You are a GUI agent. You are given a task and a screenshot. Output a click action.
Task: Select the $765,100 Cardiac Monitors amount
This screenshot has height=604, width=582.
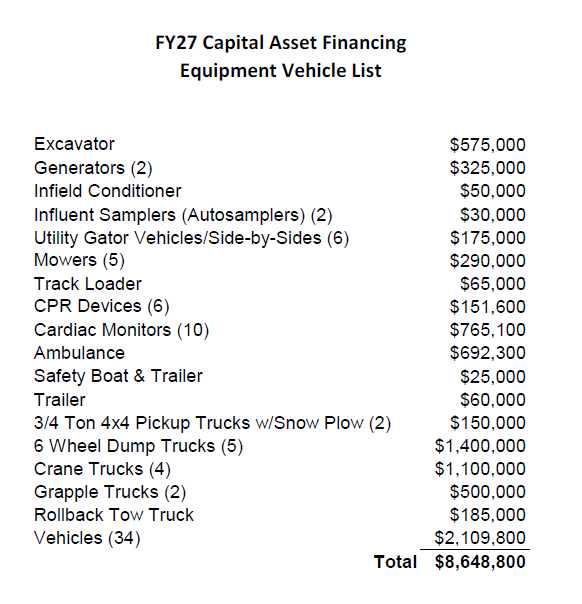(488, 330)
